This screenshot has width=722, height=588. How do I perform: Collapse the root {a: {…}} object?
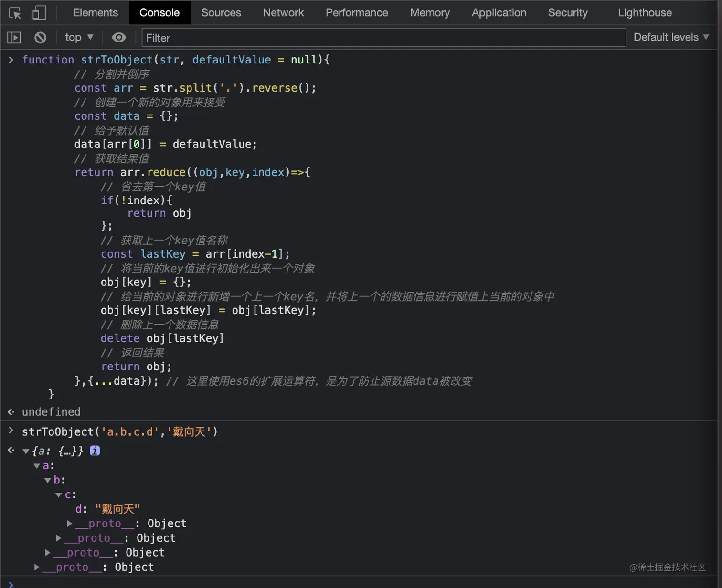[26, 451]
